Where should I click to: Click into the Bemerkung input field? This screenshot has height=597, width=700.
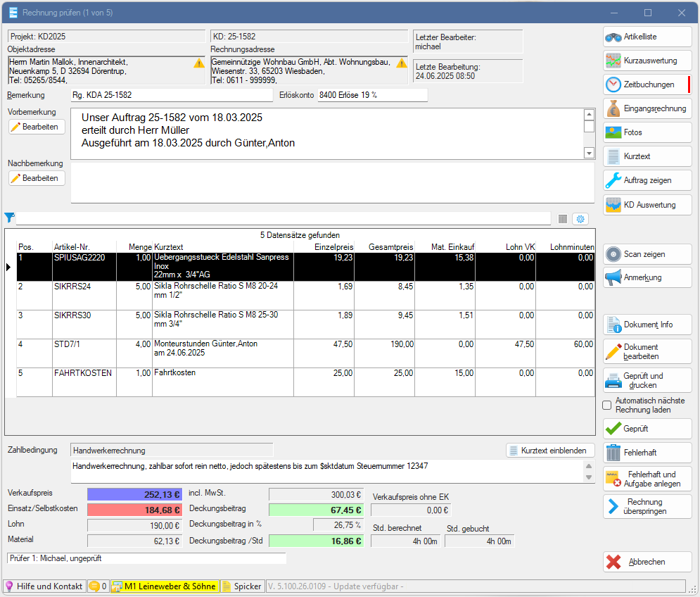pos(171,95)
